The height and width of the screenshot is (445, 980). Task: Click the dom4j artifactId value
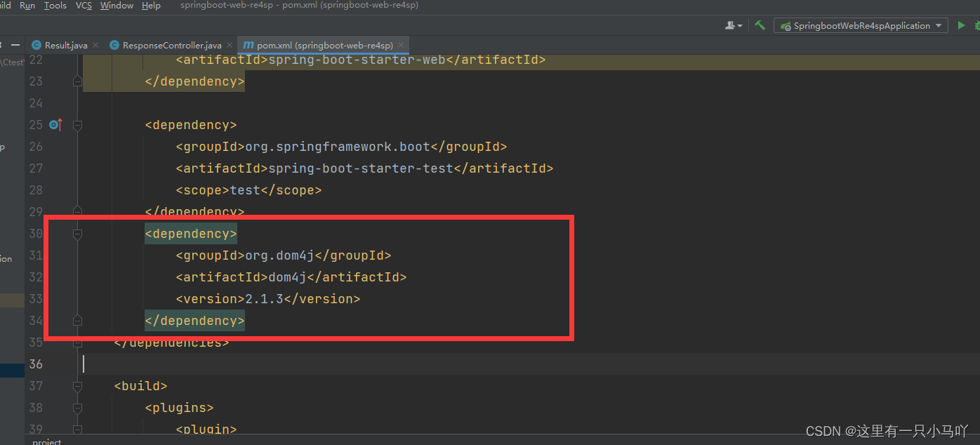[x=287, y=277]
